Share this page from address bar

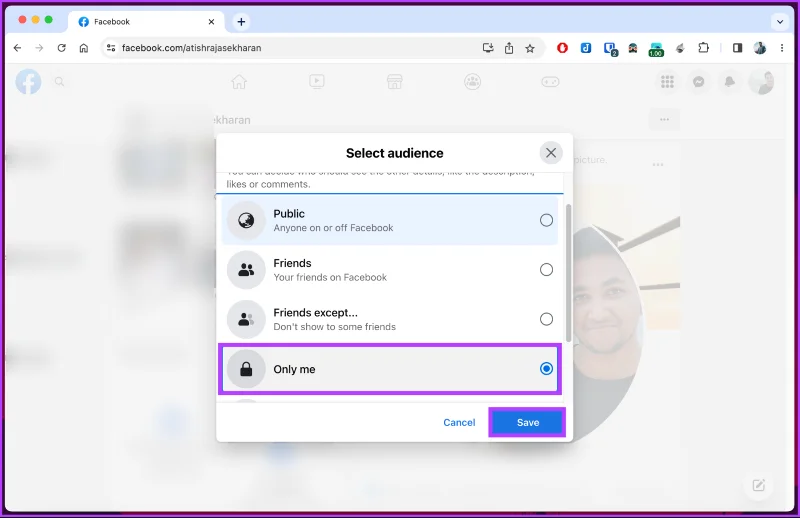pyautogui.click(x=509, y=48)
